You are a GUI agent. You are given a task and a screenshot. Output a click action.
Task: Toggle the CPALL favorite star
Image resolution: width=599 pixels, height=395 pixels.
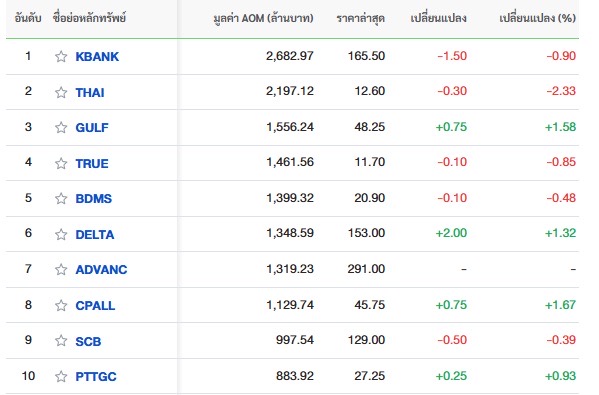(61, 305)
